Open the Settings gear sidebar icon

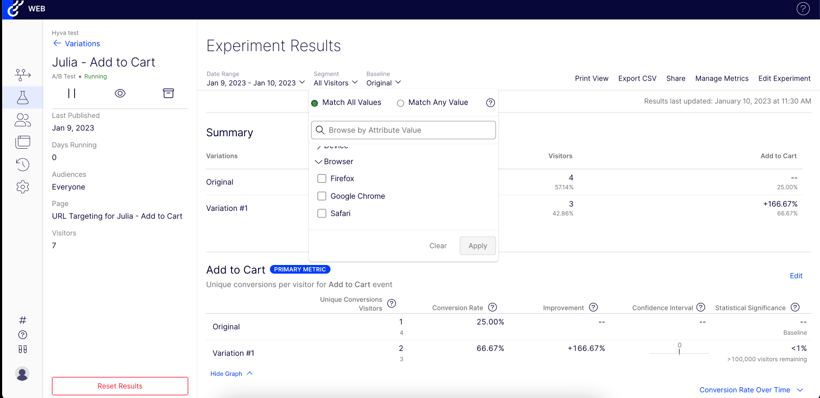tap(22, 187)
